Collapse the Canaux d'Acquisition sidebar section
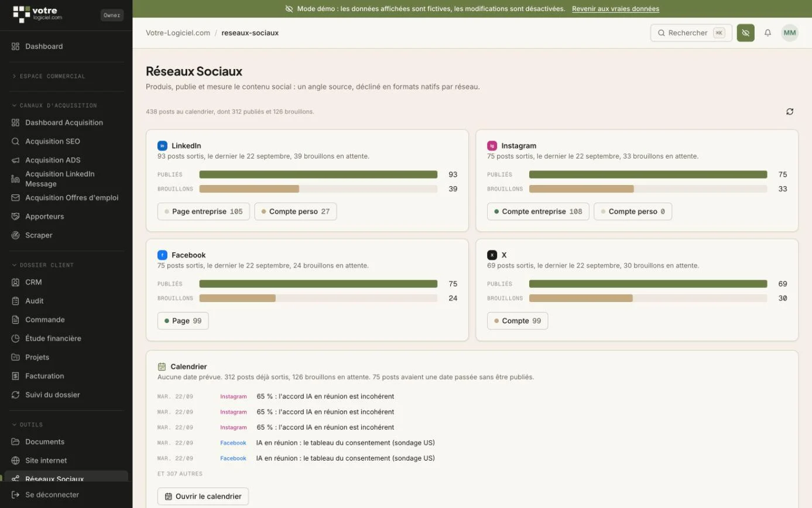 pyautogui.click(x=54, y=105)
